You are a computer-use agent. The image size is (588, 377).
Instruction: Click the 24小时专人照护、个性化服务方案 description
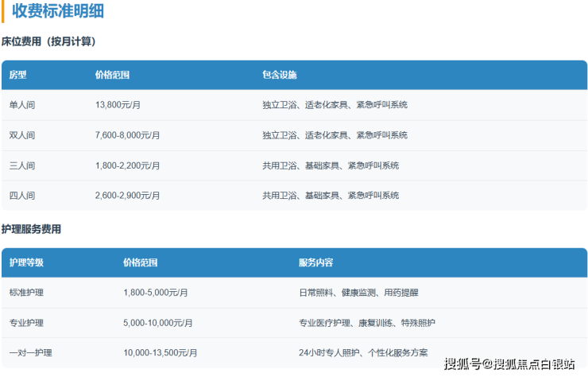pyautogui.click(x=363, y=352)
